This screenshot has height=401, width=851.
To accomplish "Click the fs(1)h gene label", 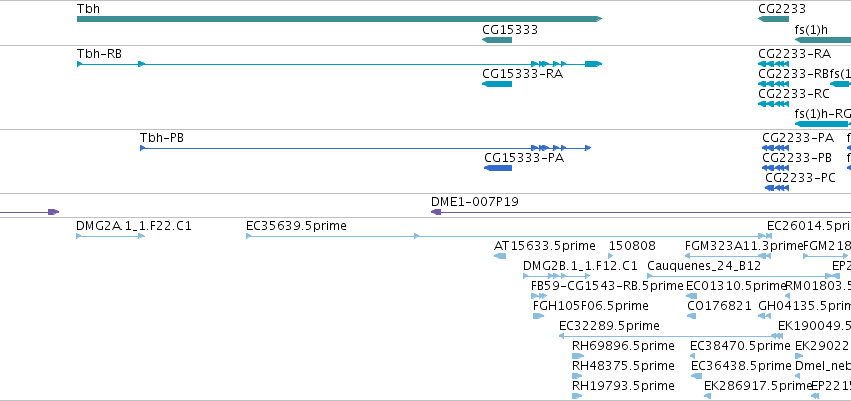I will [x=811, y=30].
